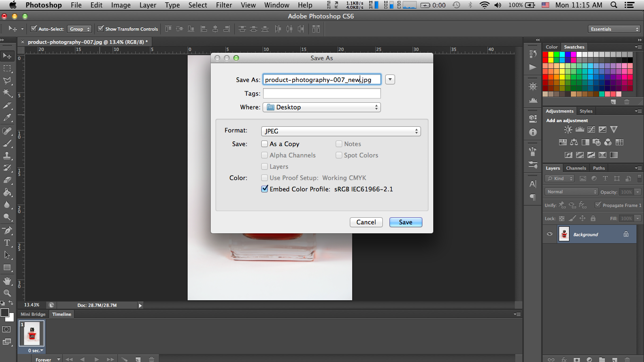The width and height of the screenshot is (644, 362).
Task: Select frame 1 thumbnail in Timeline
Action: 32,334
